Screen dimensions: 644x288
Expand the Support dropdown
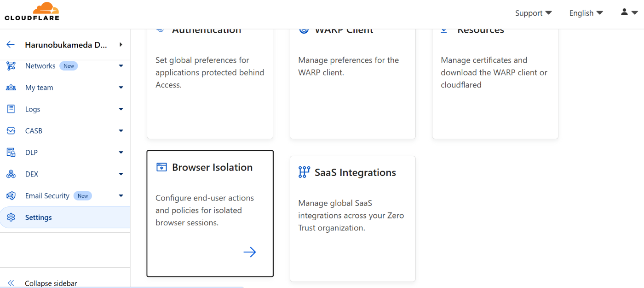click(x=533, y=13)
